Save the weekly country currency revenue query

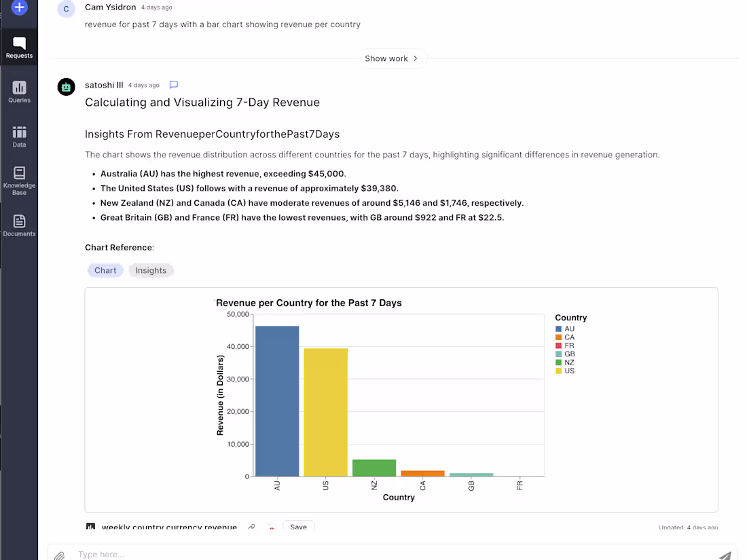(x=298, y=525)
